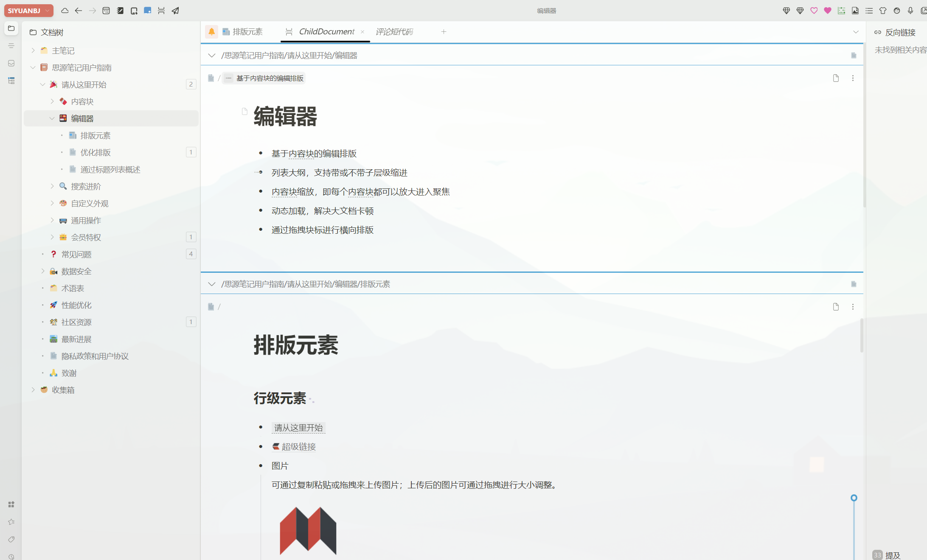
Task: Select 常见问题 in the document tree
Action: click(76, 254)
